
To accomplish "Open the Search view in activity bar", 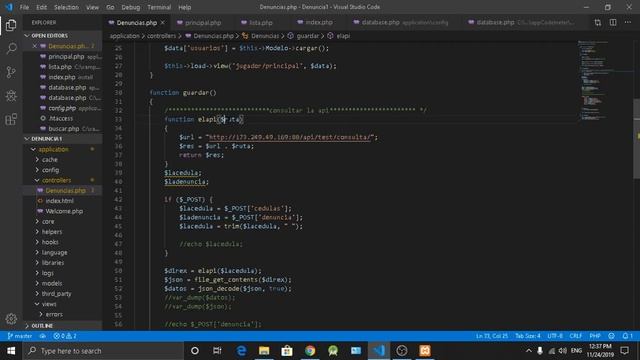I will 11,49.
